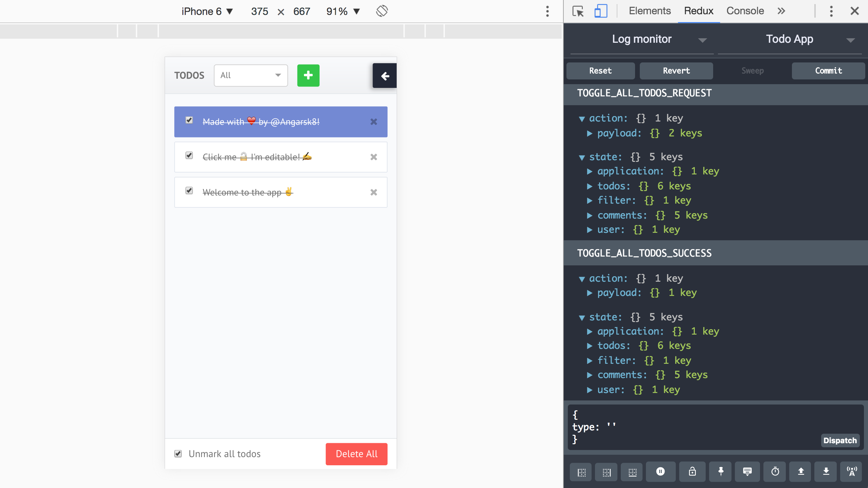Switch to the Console tab
Viewport: 868px width, 488px height.
click(x=745, y=11)
